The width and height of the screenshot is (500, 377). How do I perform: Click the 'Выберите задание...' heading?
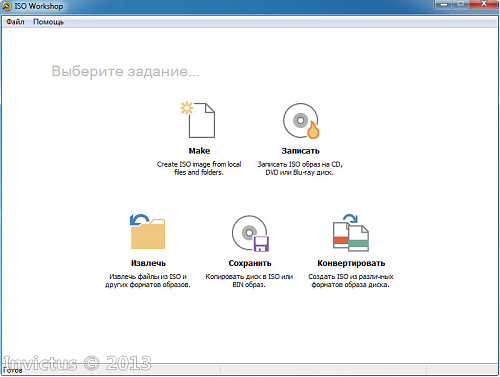pos(125,71)
